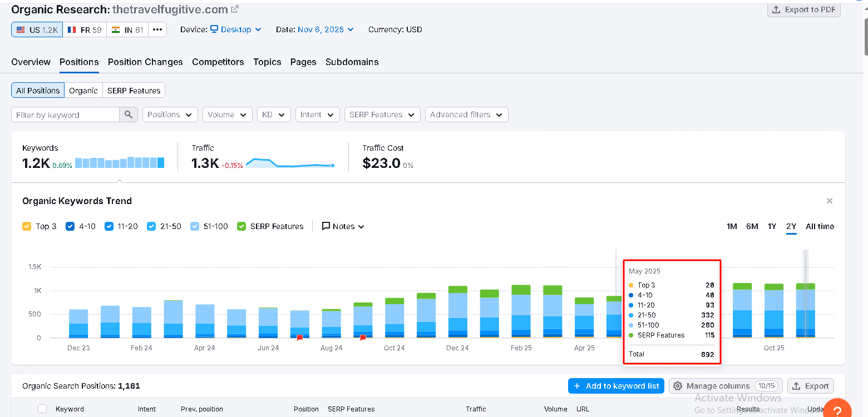Screen dimensions: 868x417
Task: Click the external link icon beside thetravelfugitive.com
Action: pos(235,9)
